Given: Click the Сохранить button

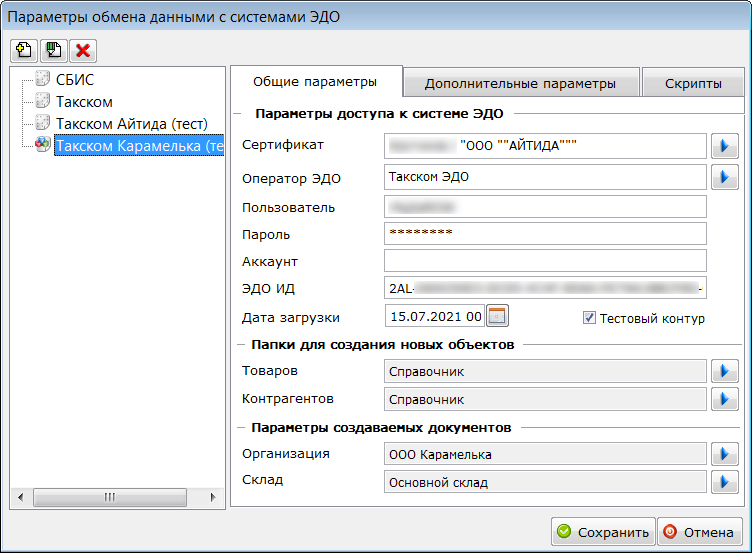Looking at the screenshot, I should [603, 532].
